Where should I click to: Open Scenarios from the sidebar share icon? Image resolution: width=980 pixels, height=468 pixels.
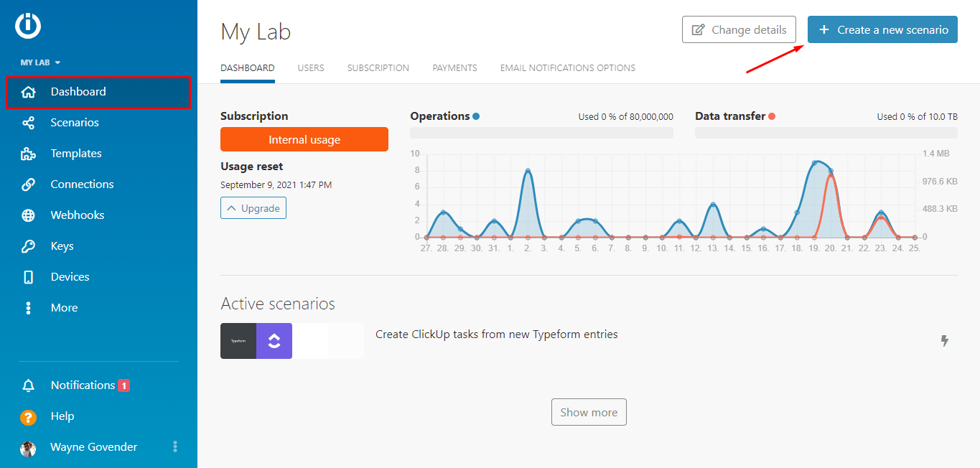29,123
